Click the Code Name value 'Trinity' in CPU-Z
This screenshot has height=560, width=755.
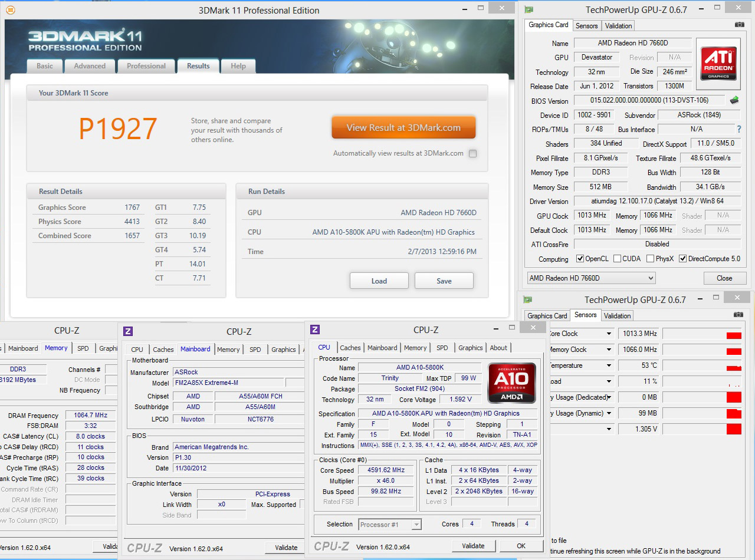click(x=390, y=378)
